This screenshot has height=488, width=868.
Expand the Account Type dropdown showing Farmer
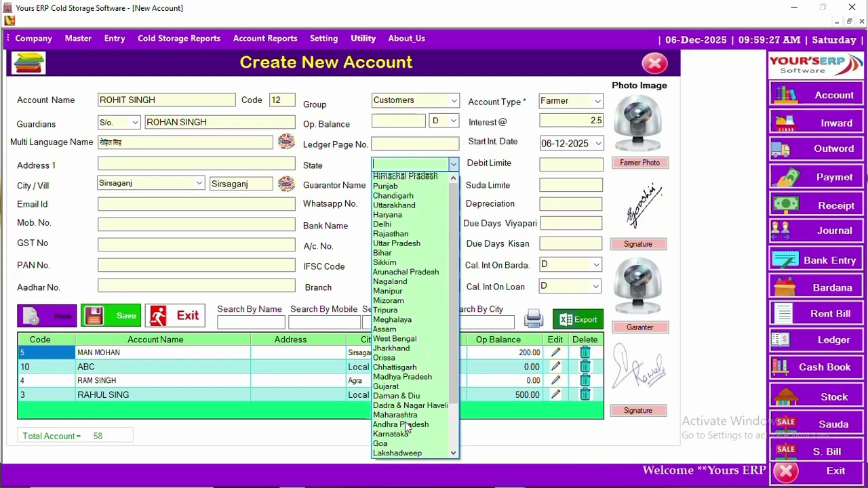pyautogui.click(x=597, y=102)
